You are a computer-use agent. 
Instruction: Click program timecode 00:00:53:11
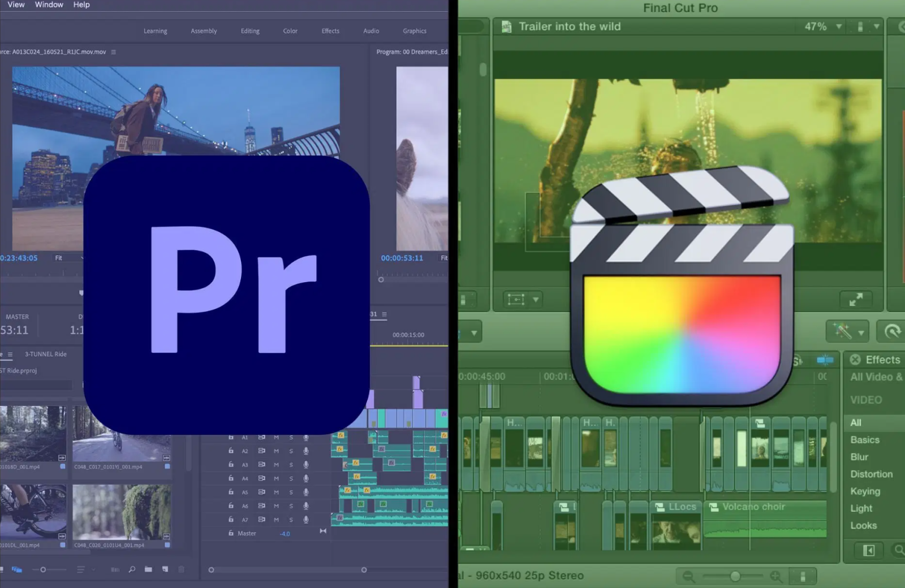[x=402, y=258]
